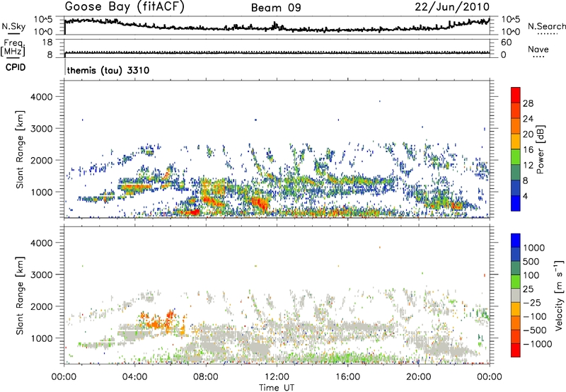
Task: Click the blue top segment of the velocity colorbar
Action: tap(516, 241)
